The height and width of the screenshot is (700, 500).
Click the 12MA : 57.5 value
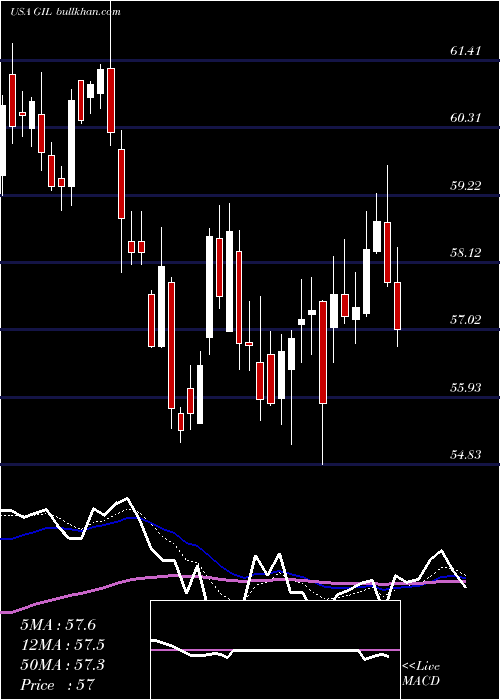62,645
